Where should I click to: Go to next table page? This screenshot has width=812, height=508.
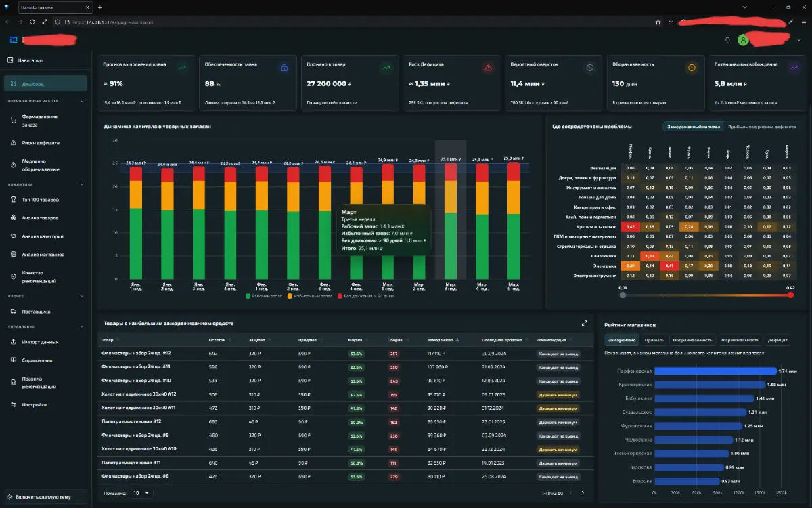click(583, 493)
